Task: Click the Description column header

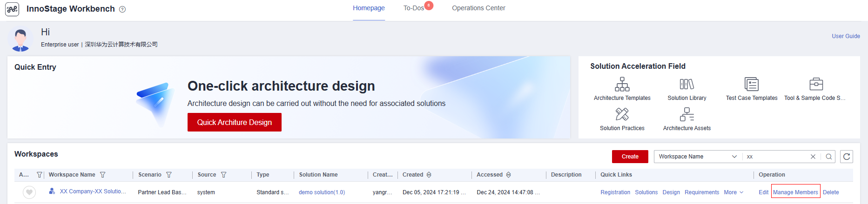Action: click(x=566, y=175)
